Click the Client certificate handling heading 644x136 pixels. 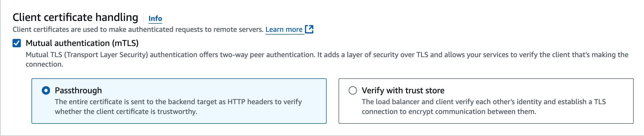[75, 17]
